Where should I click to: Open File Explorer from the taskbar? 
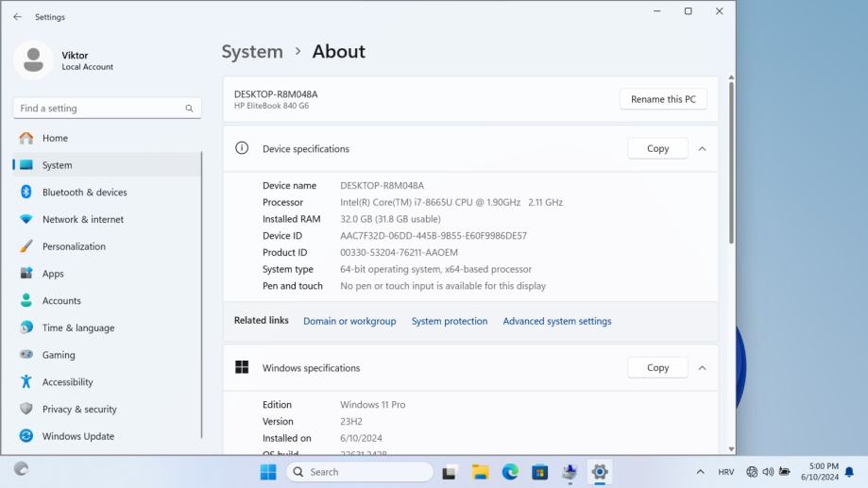point(480,472)
